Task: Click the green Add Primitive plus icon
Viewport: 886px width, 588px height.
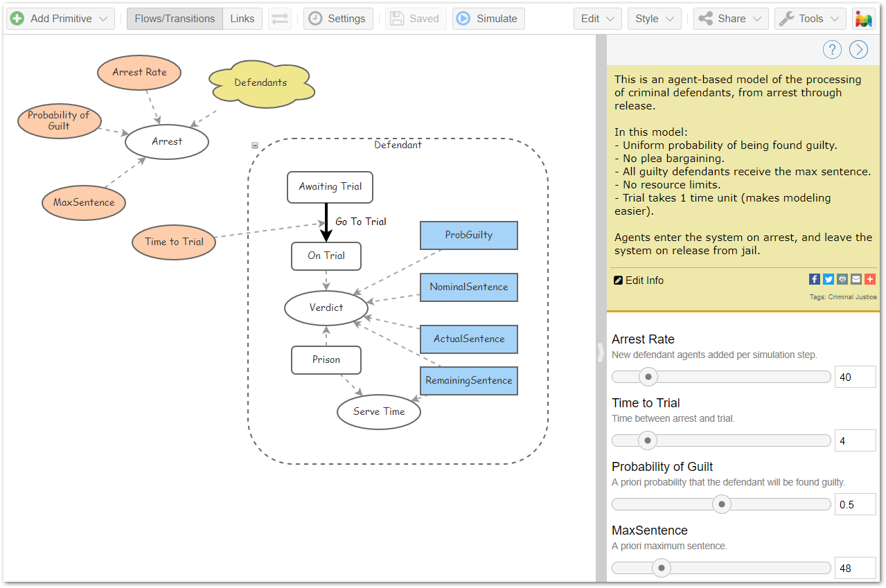Action: point(17,19)
